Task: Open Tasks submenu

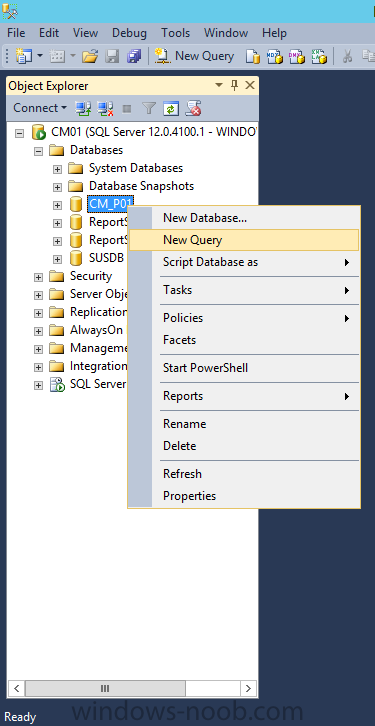Action: click(244, 290)
